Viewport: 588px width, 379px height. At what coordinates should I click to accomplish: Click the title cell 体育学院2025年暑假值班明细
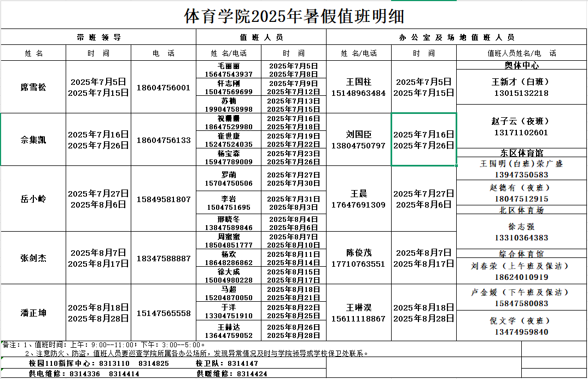tap(294, 16)
